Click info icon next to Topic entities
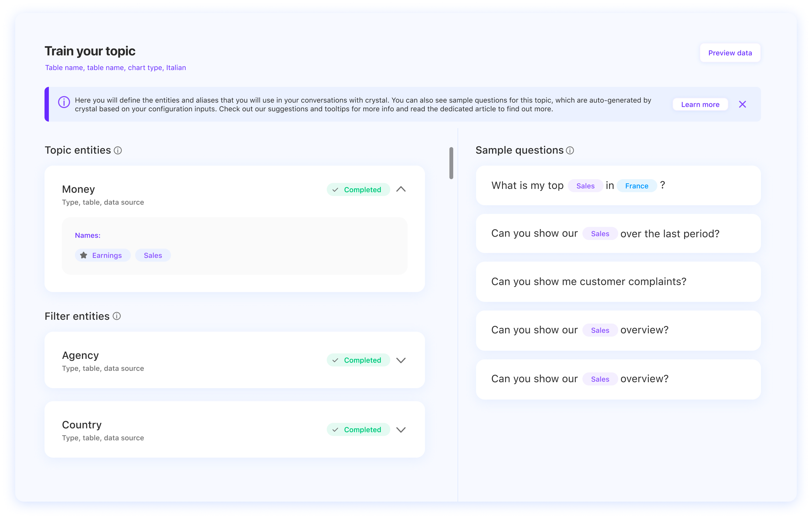The height and width of the screenshot is (519, 812). [118, 151]
